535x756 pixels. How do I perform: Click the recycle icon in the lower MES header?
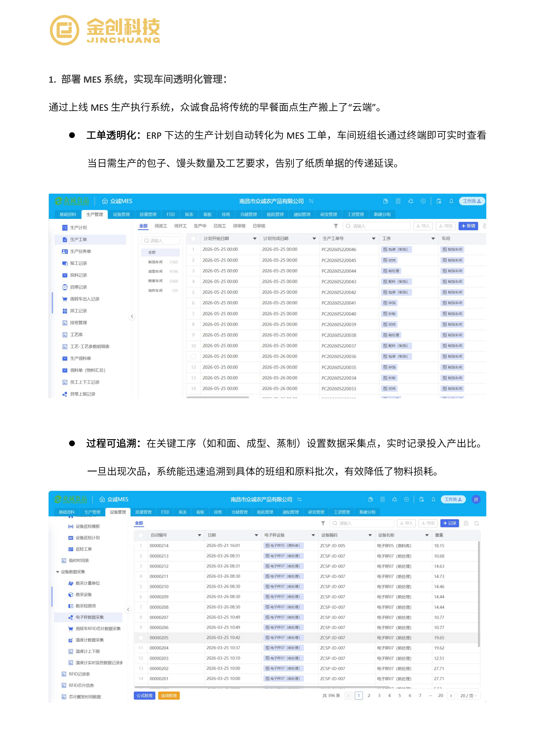click(x=394, y=499)
